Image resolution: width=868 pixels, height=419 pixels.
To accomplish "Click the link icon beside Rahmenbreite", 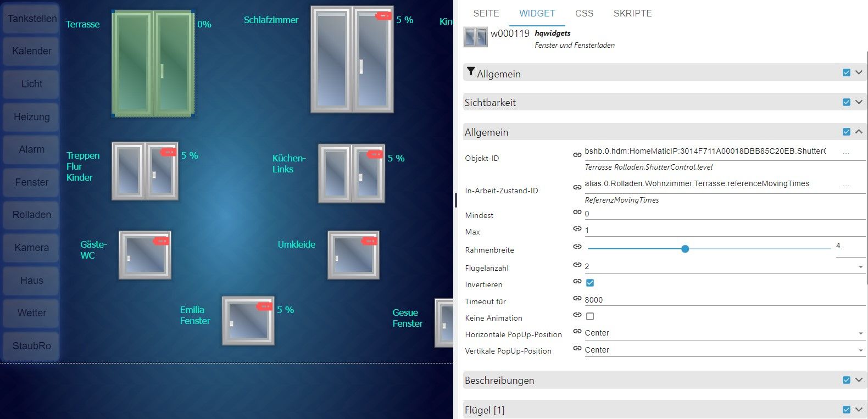I will point(577,247).
